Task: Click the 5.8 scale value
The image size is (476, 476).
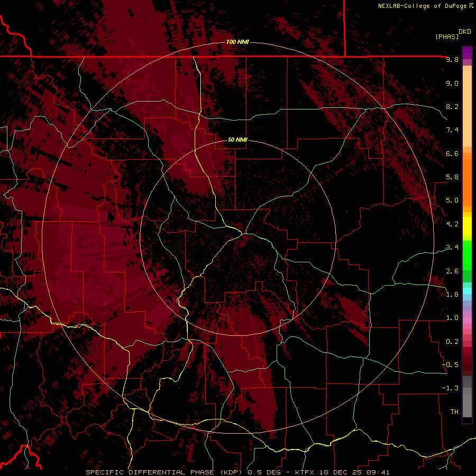Action: 452,177
